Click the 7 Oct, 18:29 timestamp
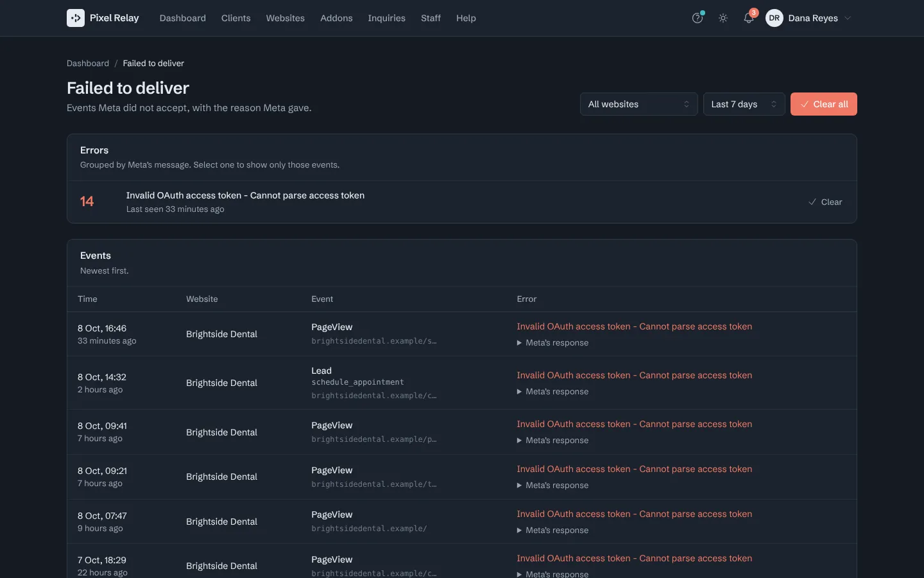The width and height of the screenshot is (924, 578). point(102,560)
